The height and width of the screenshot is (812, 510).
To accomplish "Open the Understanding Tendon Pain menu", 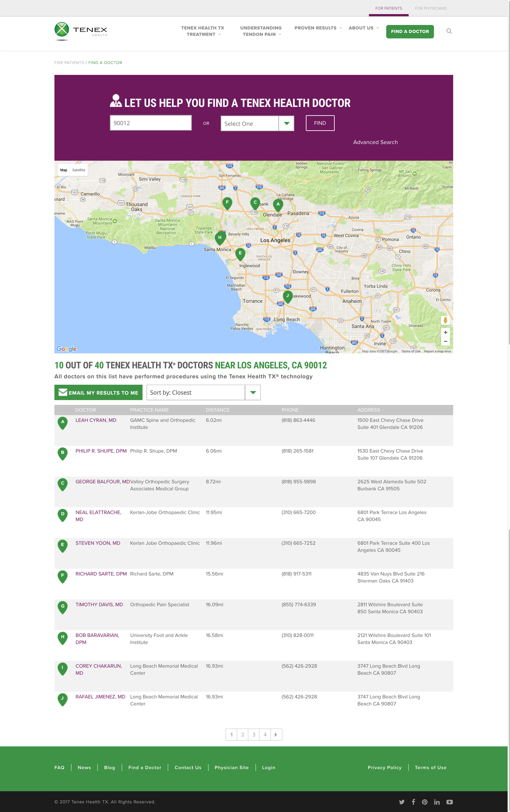I will (x=261, y=31).
